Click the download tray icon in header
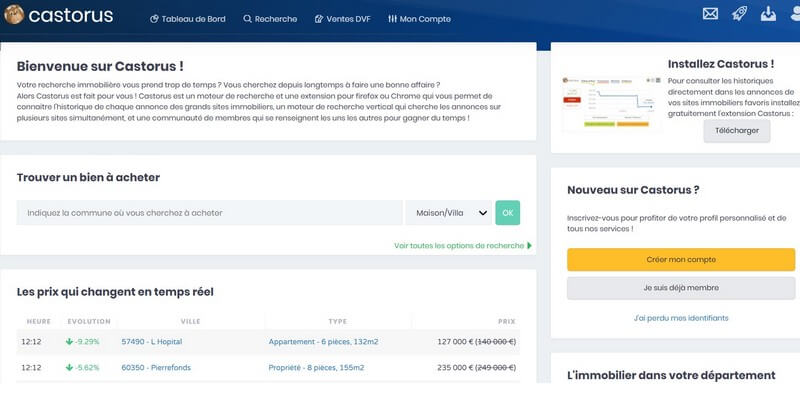The width and height of the screenshot is (800, 400). [768, 14]
